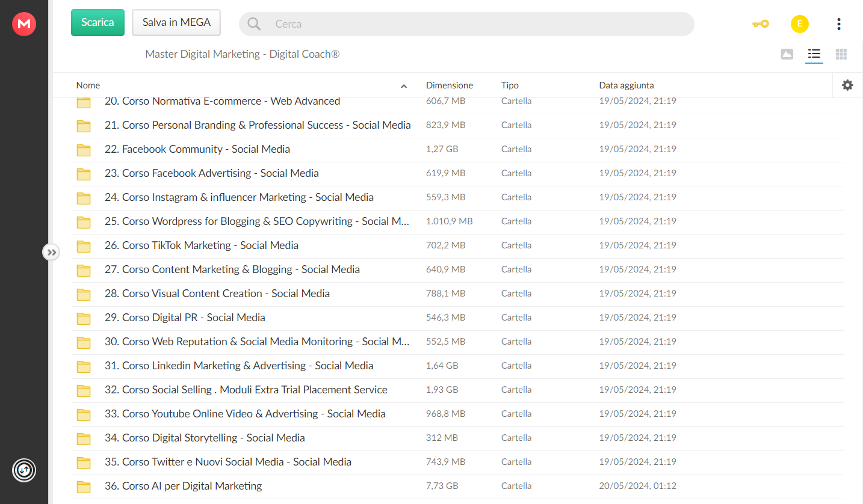This screenshot has width=863, height=504.
Task: Open the folder 31. Corso Linkedin Marketing & Advertising
Action: pos(239,366)
